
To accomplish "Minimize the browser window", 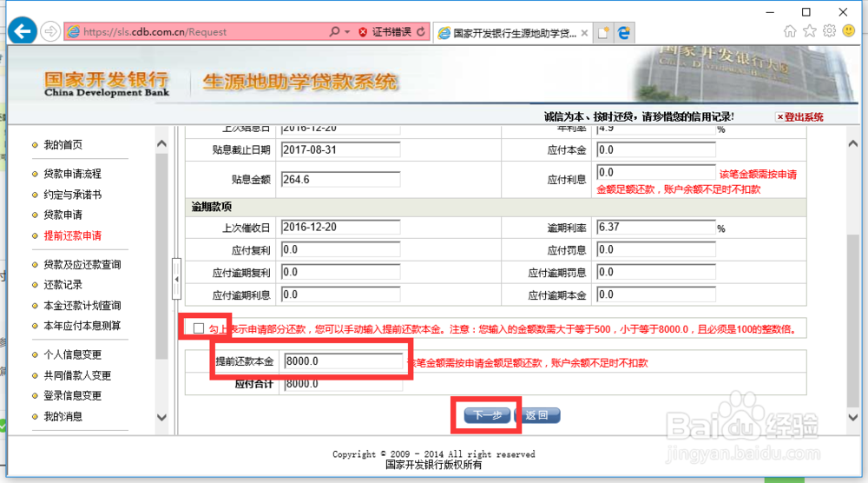I will (770, 12).
